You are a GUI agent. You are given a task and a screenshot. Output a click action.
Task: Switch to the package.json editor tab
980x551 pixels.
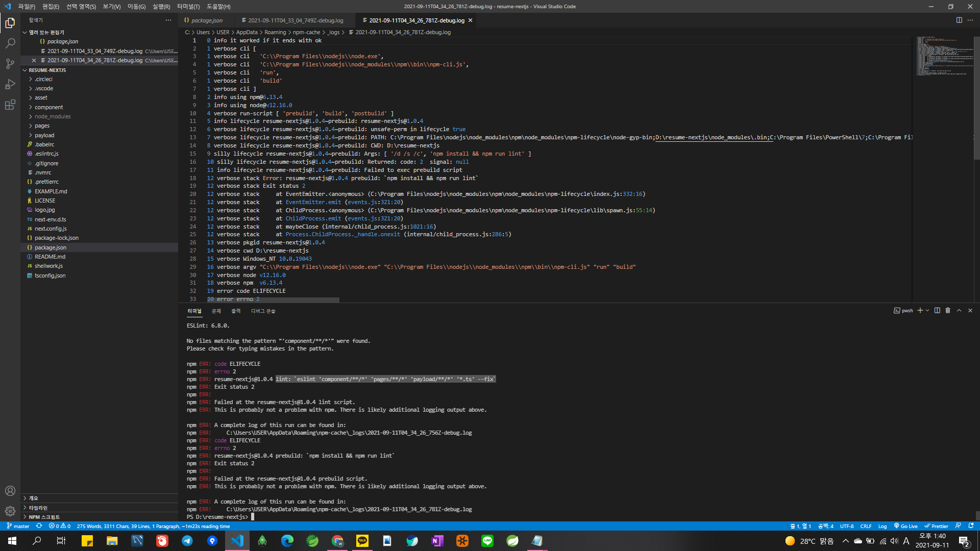tap(207, 20)
